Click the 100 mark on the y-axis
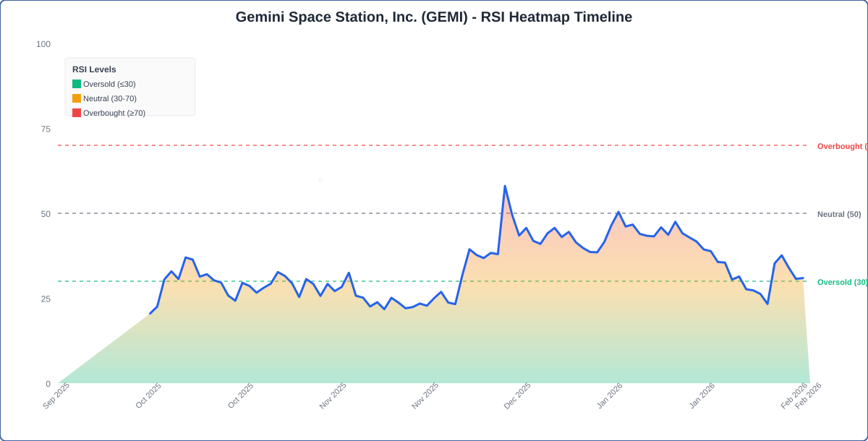The height and width of the screenshot is (441, 868). (x=43, y=44)
